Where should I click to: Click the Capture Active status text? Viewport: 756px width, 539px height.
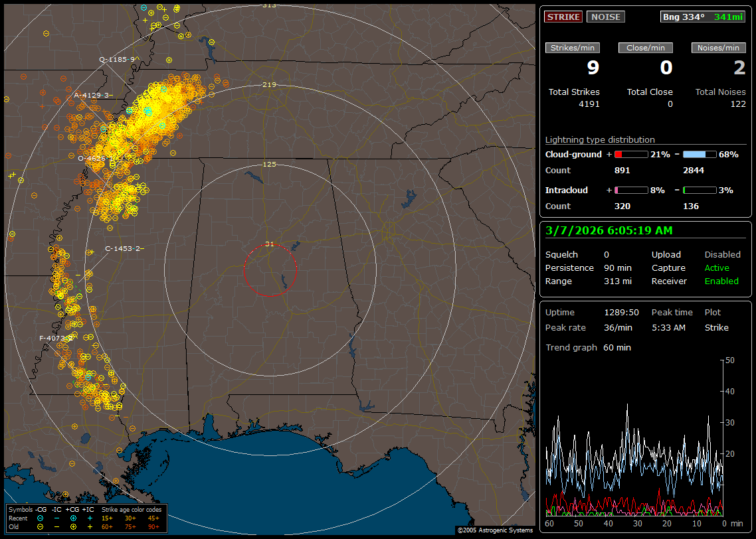(x=717, y=268)
